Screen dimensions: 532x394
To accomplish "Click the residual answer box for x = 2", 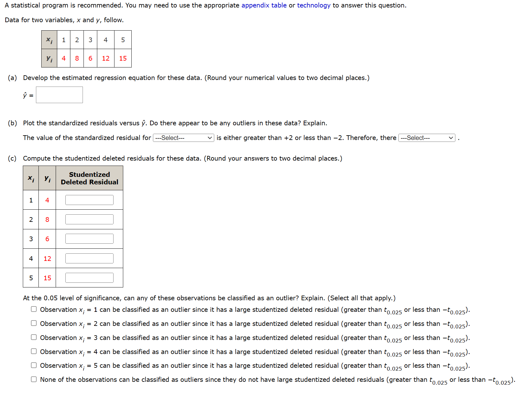I will coord(89,219).
